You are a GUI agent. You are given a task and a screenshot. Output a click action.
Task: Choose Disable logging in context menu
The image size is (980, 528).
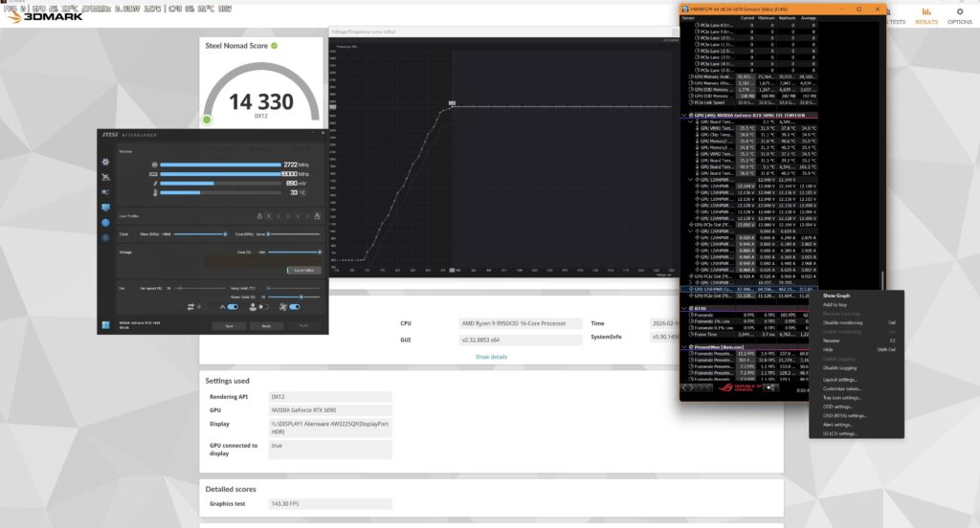tap(857, 368)
